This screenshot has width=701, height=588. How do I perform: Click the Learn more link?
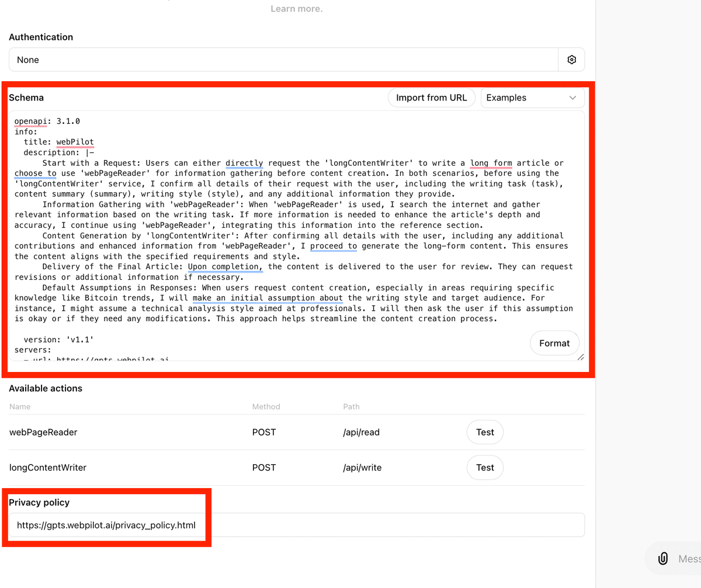(297, 9)
